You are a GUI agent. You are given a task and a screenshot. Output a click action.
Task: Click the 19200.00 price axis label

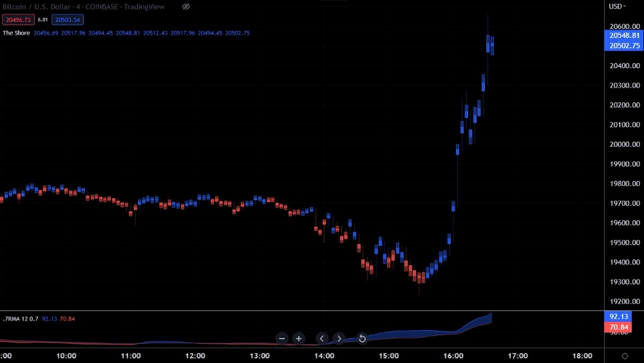(x=625, y=301)
